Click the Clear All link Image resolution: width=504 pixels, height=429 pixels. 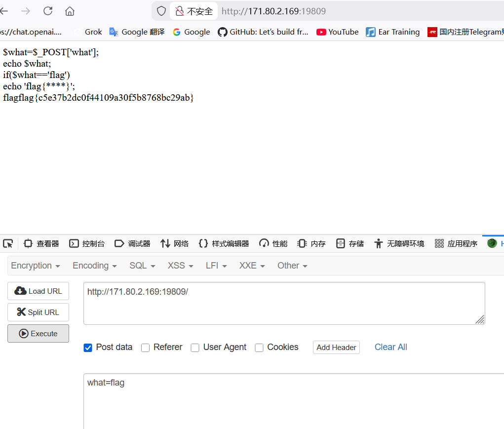click(390, 347)
